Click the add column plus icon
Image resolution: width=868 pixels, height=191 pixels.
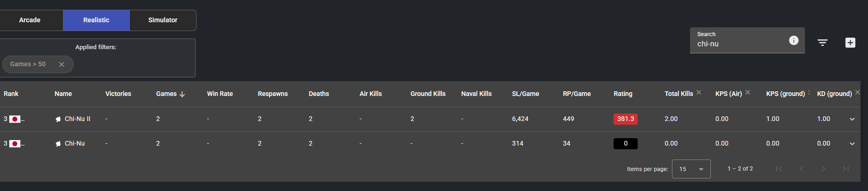point(850,43)
